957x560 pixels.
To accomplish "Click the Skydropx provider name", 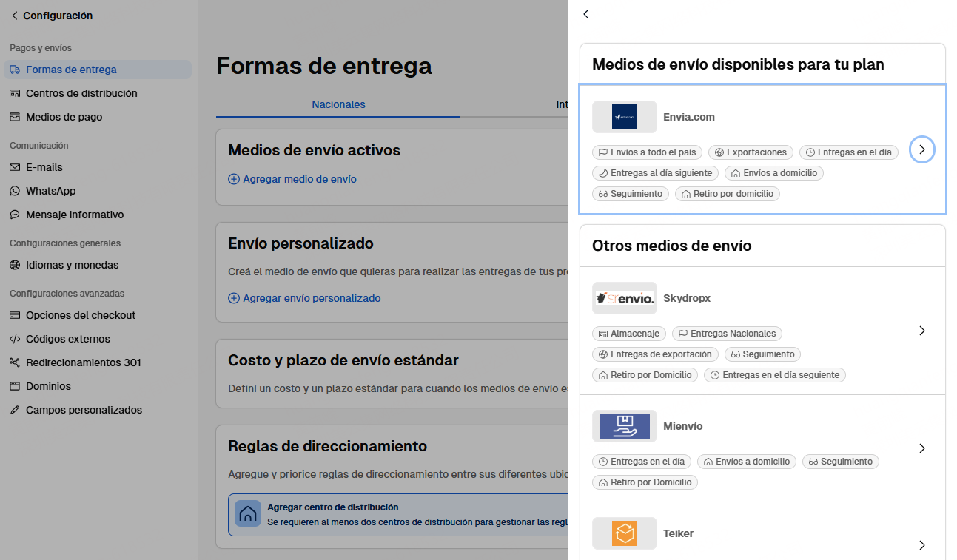I will point(687,298).
